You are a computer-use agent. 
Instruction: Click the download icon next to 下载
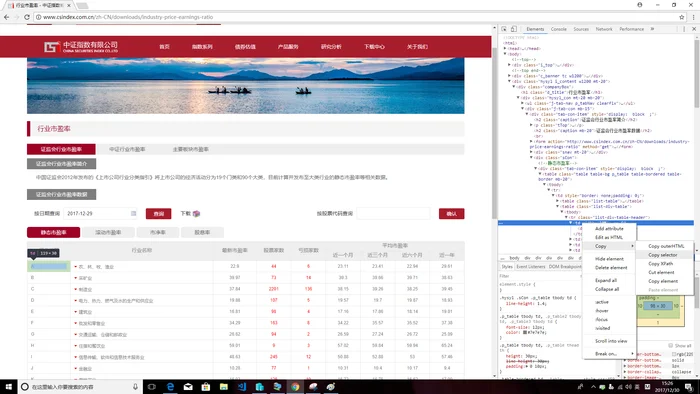pyautogui.click(x=196, y=214)
